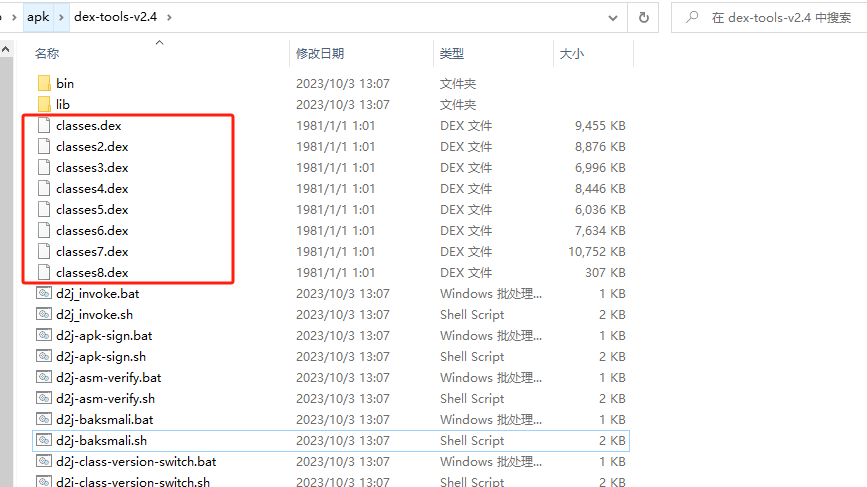This screenshot has height=487, width=867.
Task: Click the classes5.dex file icon
Action: point(44,210)
